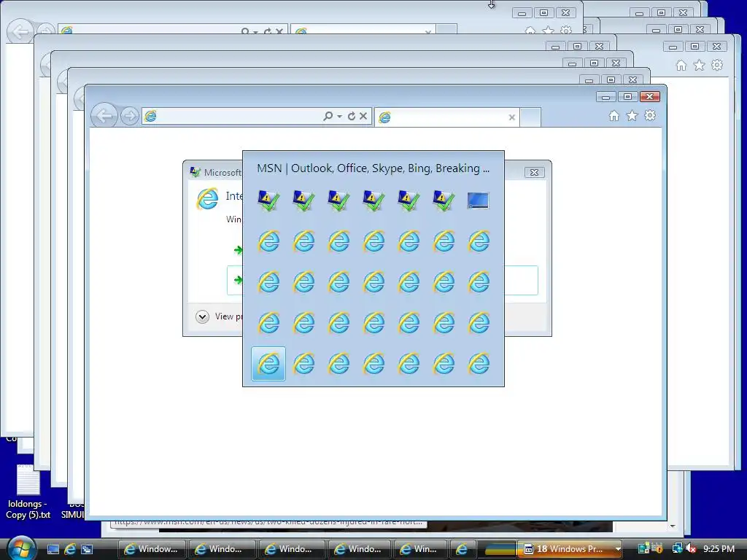This screenshot has height=560, width=747.
Task: Switch to the highlighted Internet Explorer switcher icon
Action: (268, 364)
